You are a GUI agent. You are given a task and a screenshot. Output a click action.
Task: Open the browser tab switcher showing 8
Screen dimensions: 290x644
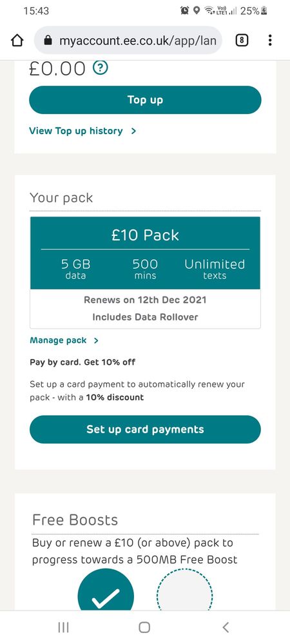point(242,40)
